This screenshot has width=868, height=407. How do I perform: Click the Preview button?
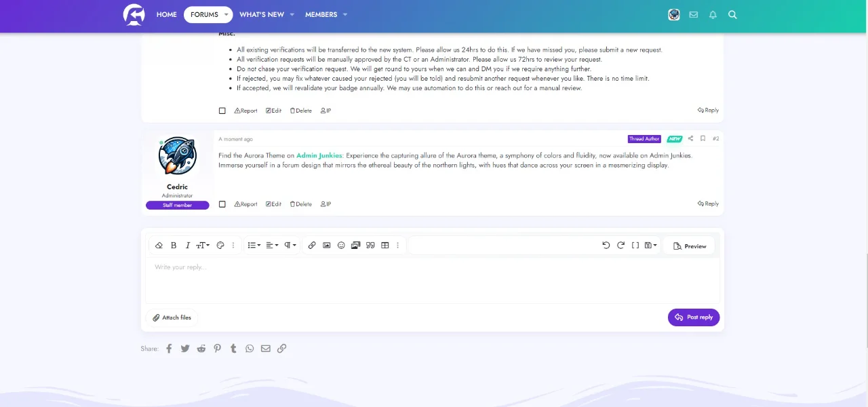point(690,246)
